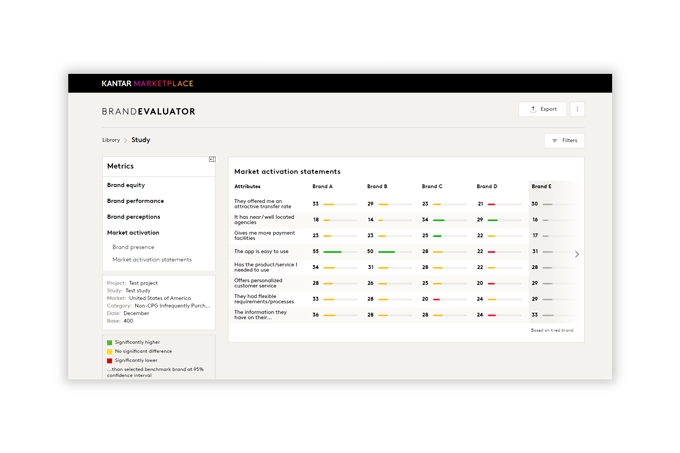Click the 'The app is easy to use' row
The image size is (680, 453).
[x=261, y=251]
